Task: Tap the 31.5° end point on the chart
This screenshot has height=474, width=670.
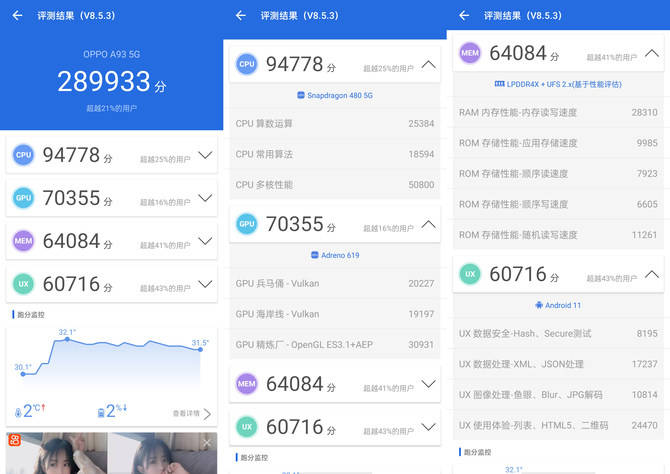Action: tap(200, 349)
